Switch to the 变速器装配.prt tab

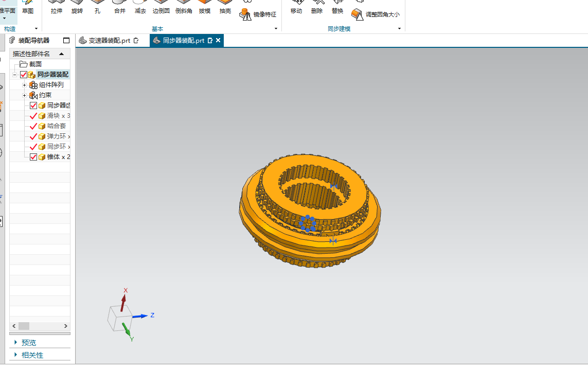click(110, 41)
